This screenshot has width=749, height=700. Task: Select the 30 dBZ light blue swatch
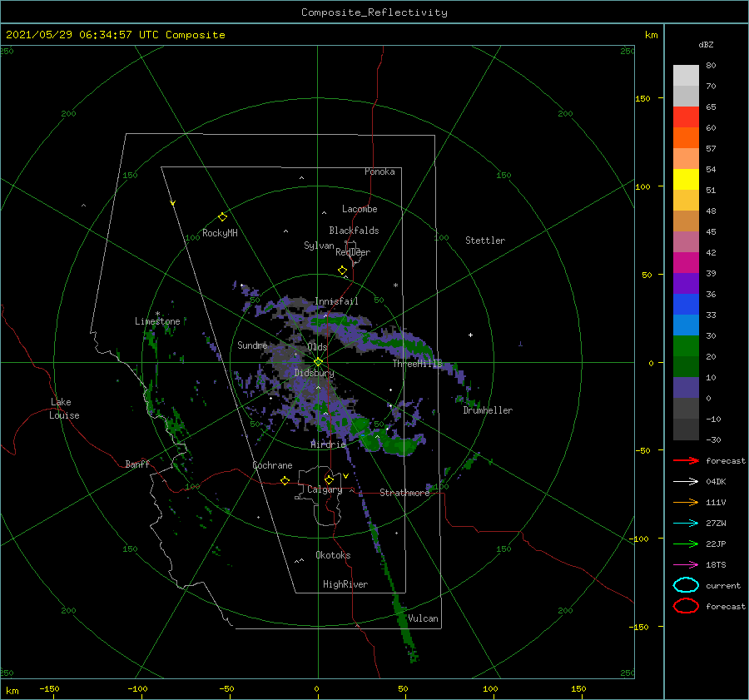(686, 325)
